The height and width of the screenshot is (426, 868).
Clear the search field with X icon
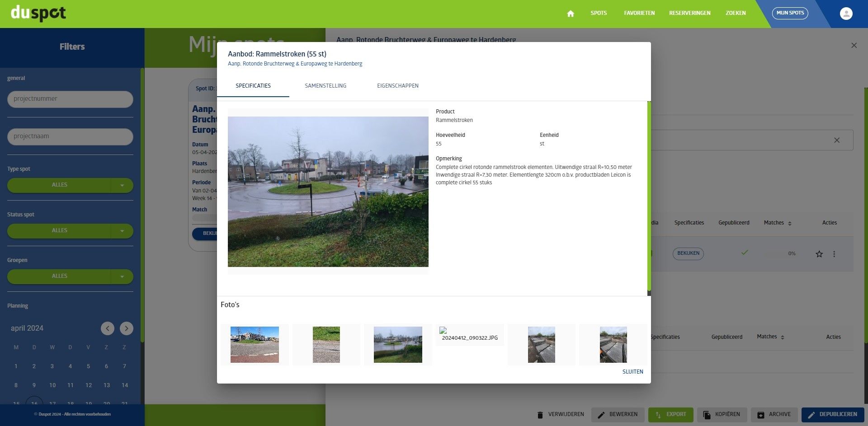coord(836,140)
